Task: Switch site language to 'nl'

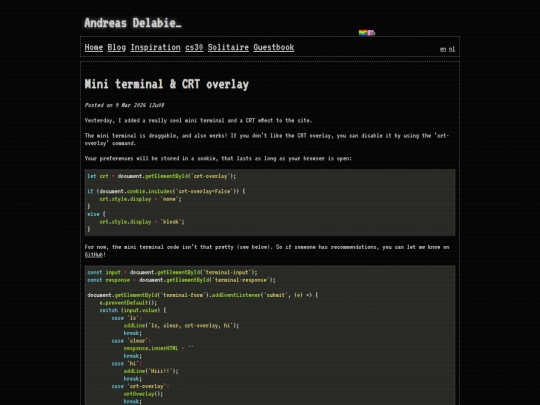Action: click(452, 49)
